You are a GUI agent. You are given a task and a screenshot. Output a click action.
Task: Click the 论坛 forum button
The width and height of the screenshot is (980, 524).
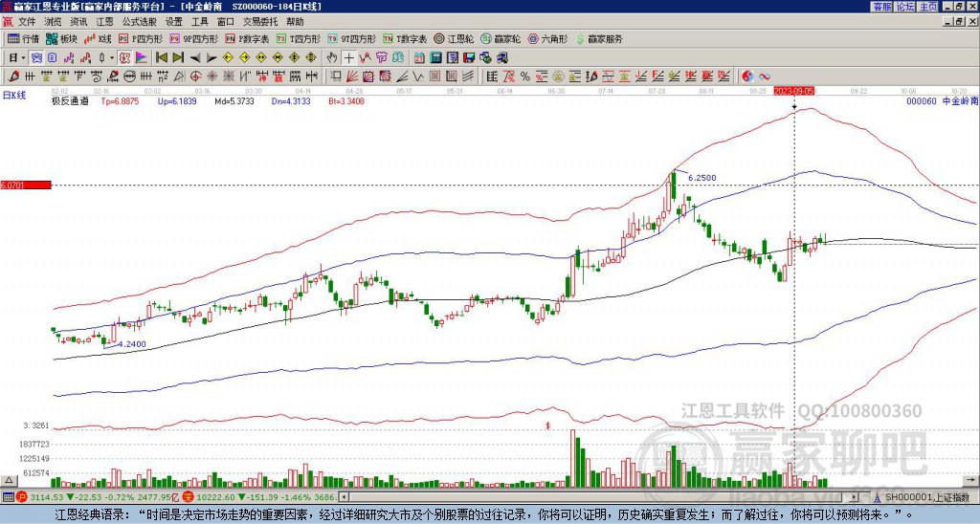coord(904,7)
